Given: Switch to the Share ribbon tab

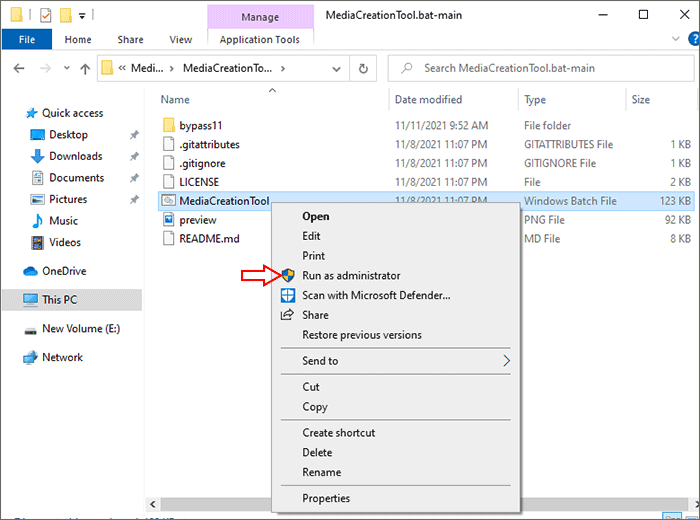Looking at the screenshot, I should pyautogui.click(x=130, y=39).
